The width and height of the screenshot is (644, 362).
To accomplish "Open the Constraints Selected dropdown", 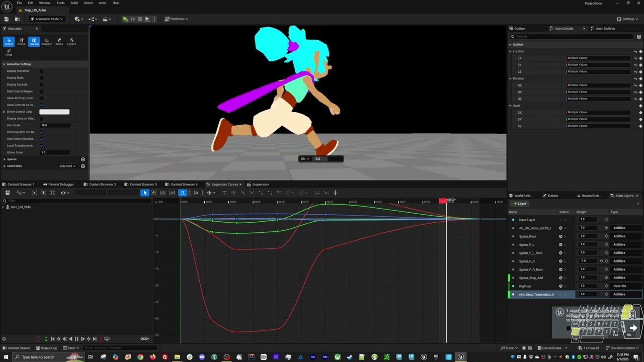I will (x=67, y=166).
